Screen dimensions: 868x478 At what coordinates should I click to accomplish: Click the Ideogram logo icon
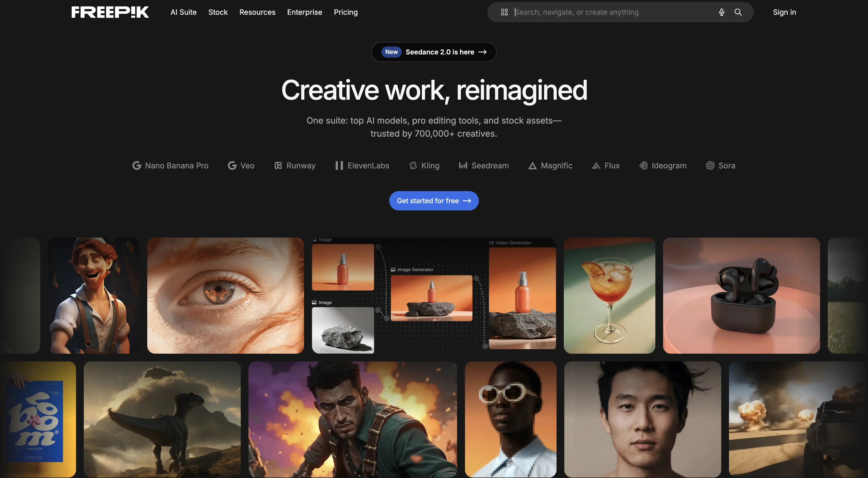click(x=643, y=166)
